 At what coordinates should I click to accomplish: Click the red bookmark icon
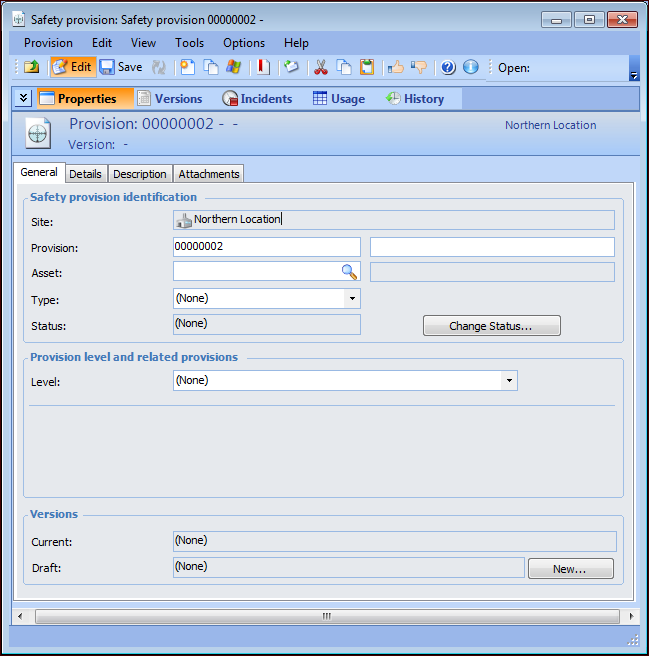point(263,67)
